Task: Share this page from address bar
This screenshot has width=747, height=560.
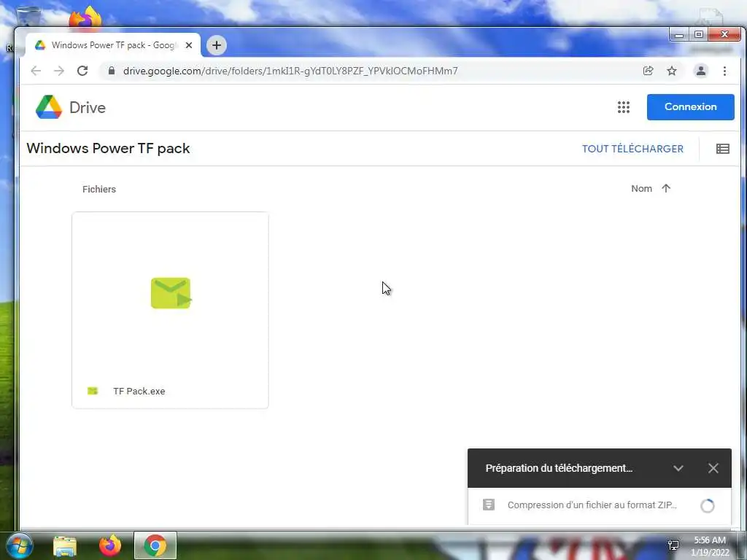Action: [x=648, y=71]
